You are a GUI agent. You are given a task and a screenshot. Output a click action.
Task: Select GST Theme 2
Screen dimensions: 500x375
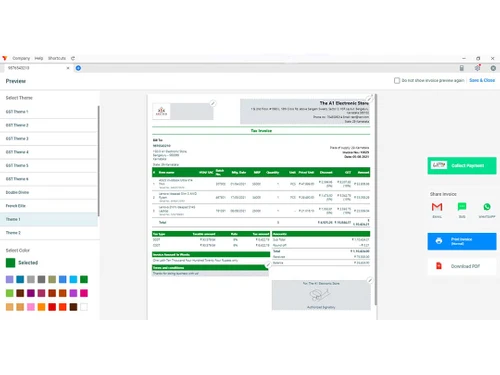49,125
